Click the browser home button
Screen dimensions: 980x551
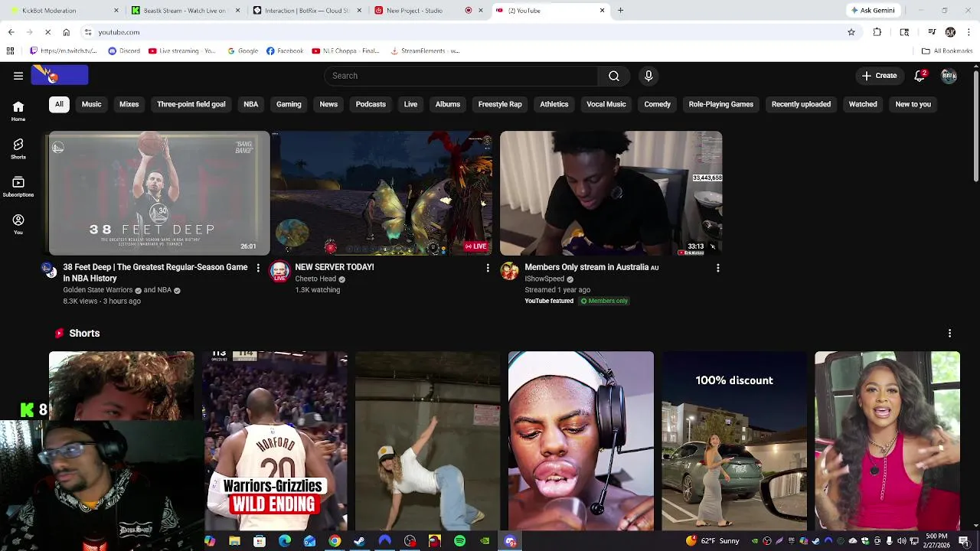click(67, 32)
